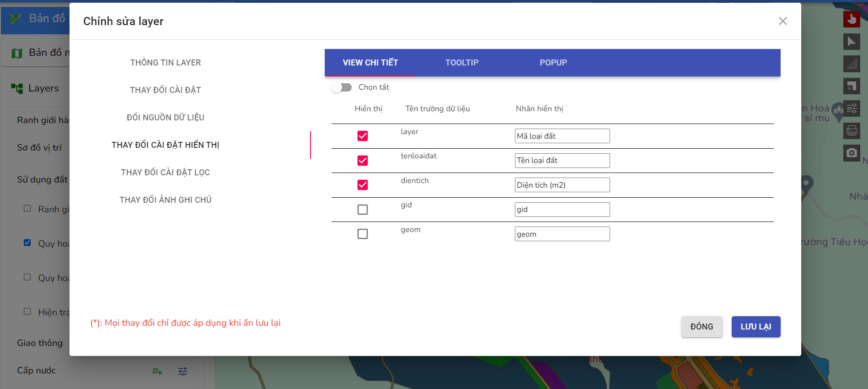868x389 pixels.
Task: Open THÔNG TIN LAYER section
Action: (166, 63)
